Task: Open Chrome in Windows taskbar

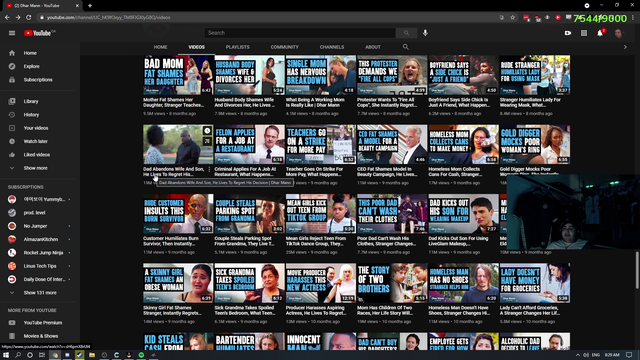Action: click(55, 355)
